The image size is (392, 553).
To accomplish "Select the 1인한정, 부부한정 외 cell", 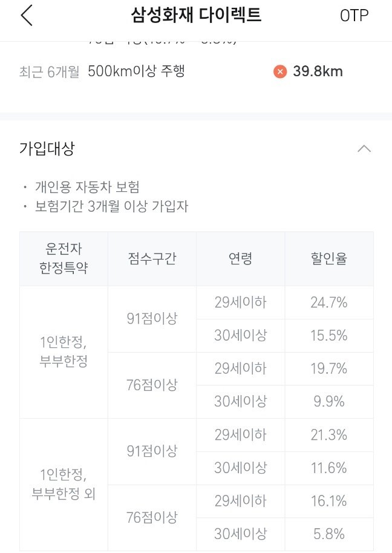I will [x=64, y=485].
